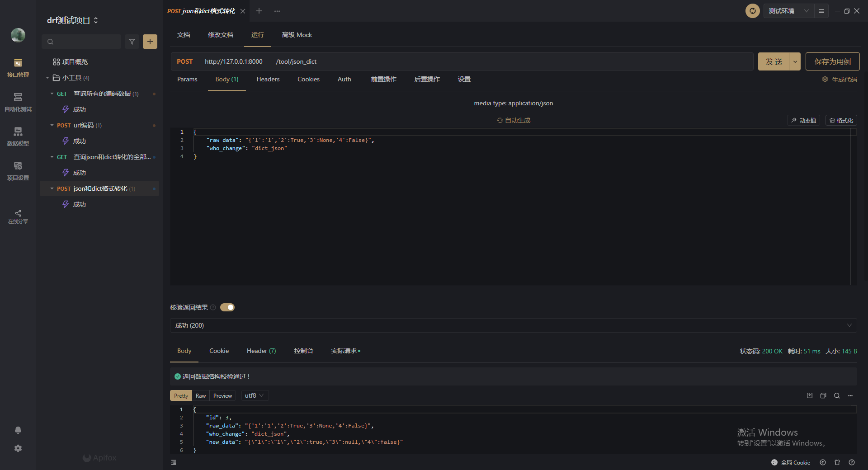Screen dimensions: 868x470
Task: Switch response view to Raw
Action: 201,395
